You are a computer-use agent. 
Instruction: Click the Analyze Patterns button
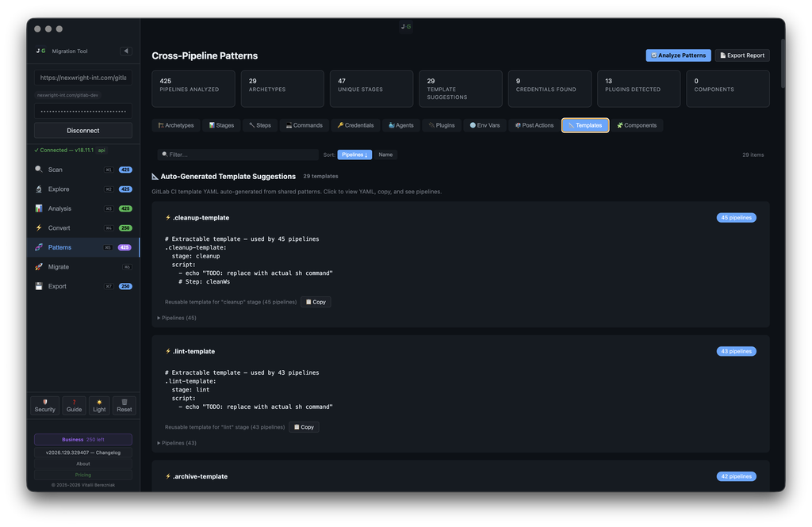point(679,55)
